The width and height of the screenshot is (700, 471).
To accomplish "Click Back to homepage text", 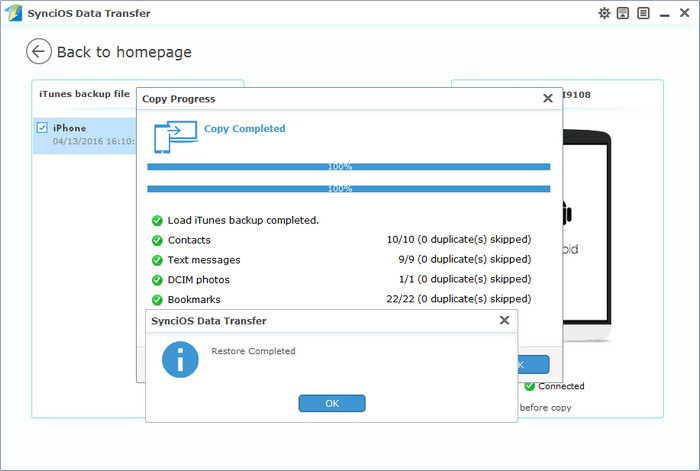I will point(124,52).
